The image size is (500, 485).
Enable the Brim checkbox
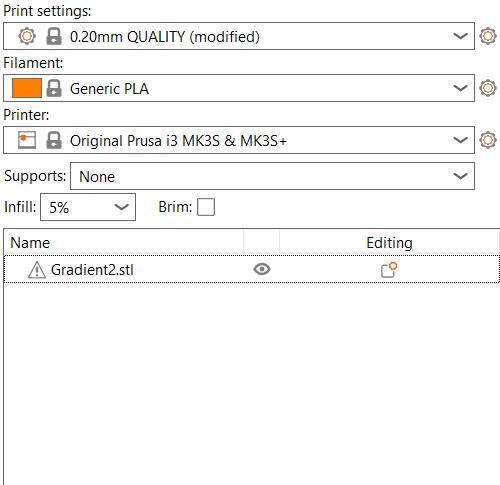[206, 207]
